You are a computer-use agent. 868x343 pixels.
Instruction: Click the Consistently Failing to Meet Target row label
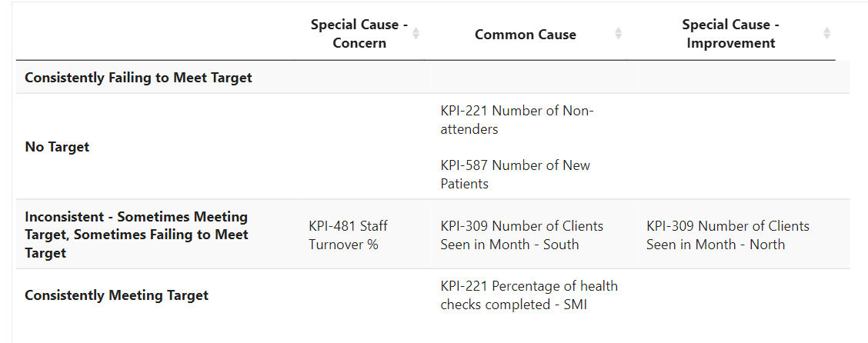139,78
